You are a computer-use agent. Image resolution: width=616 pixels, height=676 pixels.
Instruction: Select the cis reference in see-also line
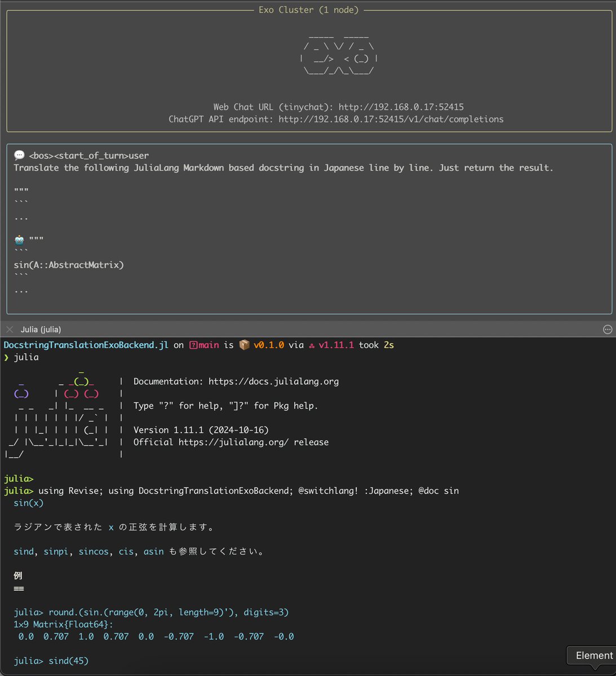126,552
